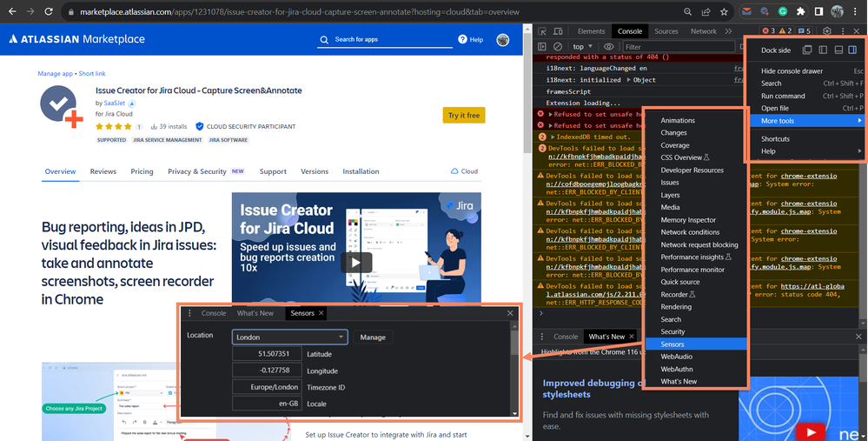
Task: Open the Extensions puzzle piece menu
Action: [x=800, y=11]
